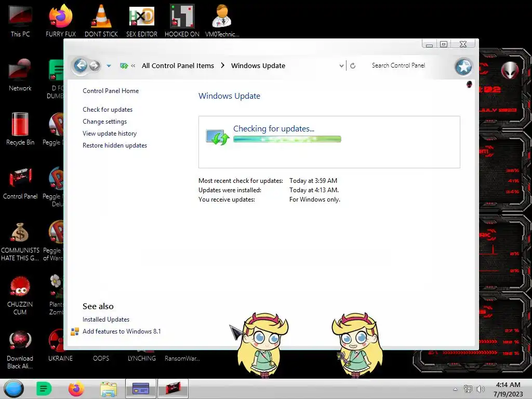Click the Windows Update page heading

tap(229, 96)
